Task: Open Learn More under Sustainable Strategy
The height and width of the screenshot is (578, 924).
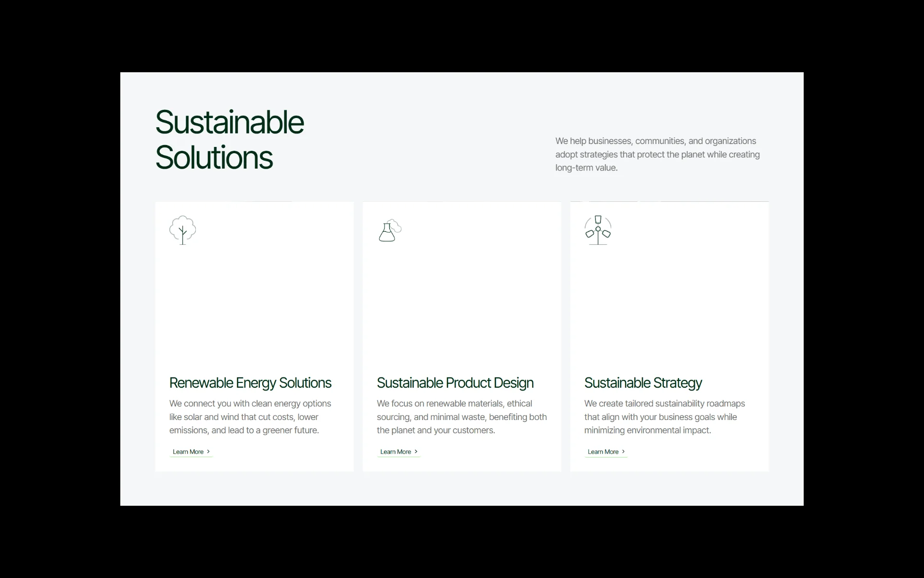Action: coord(603,452)
